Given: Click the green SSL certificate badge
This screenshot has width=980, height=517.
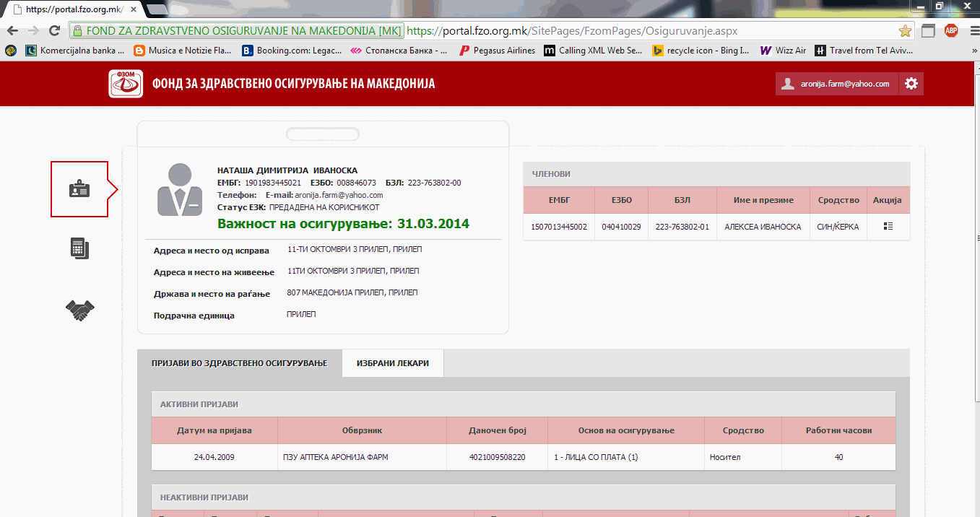Looking at the screenshot, I should [x=236, y=31].
